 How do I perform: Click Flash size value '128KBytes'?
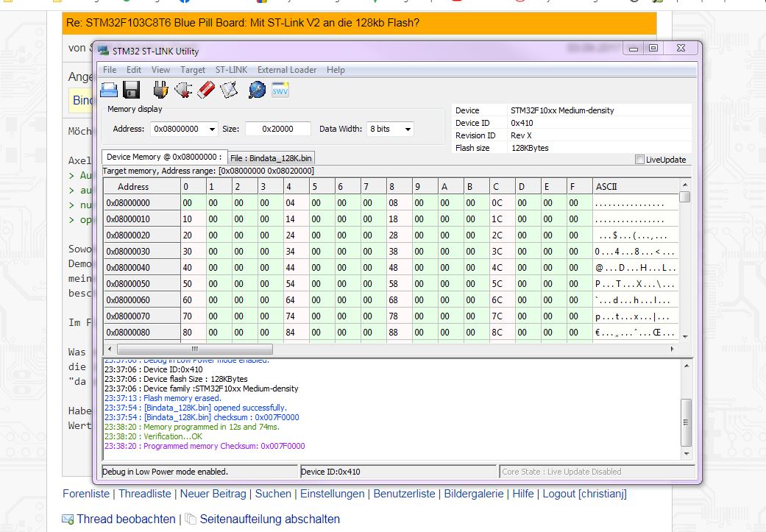530,148
